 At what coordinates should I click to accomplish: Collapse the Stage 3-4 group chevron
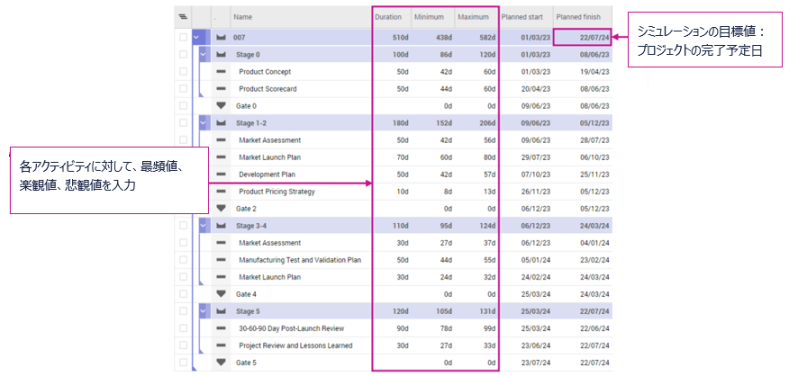tap(203, 225)
